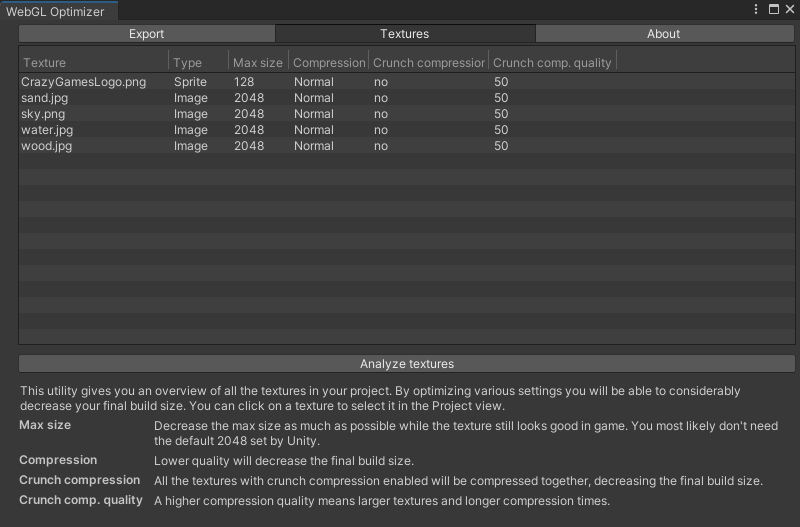Choose the wood.jpg texture row
Screen dimensions: 800x527
pyautogui.click(x=47, y=146)
